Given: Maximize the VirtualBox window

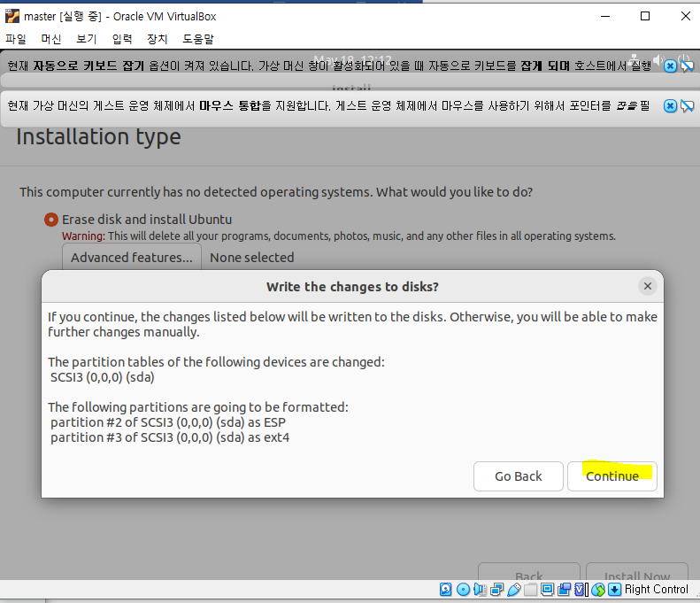Looking at the screenshot, I should [x=644, y=16].
